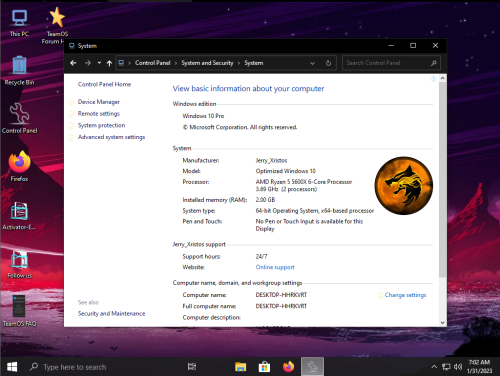Viewport: 500px width, 376px height.
Task: Open recent locations dropdown arrow
Action: (x=99, y=63)
